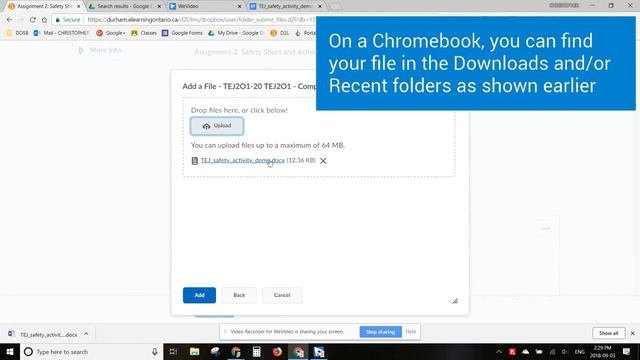Open Task View on the taskbar

pyautogui.click(x=173, y=351)
